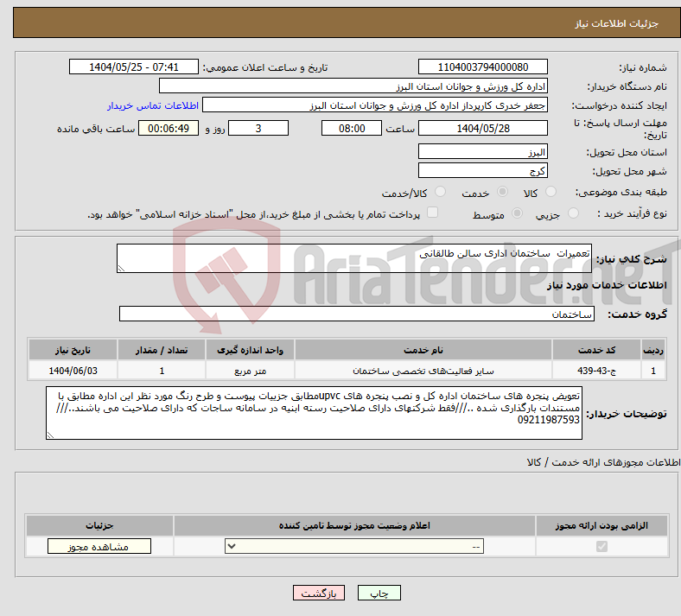Click service code cell ج-43-439
The width and height of the screenshot is (681, 616).
click(597, 371)
